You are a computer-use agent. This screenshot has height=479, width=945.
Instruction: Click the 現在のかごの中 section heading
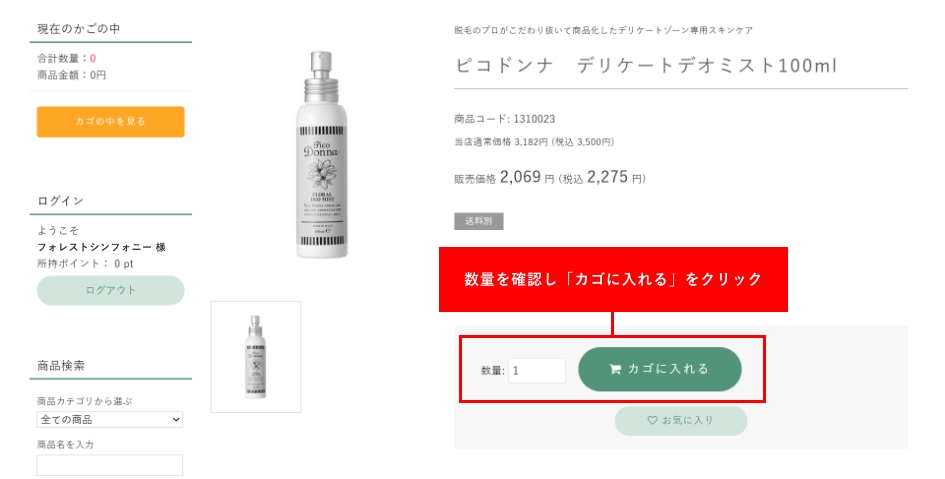click(78, 28)
